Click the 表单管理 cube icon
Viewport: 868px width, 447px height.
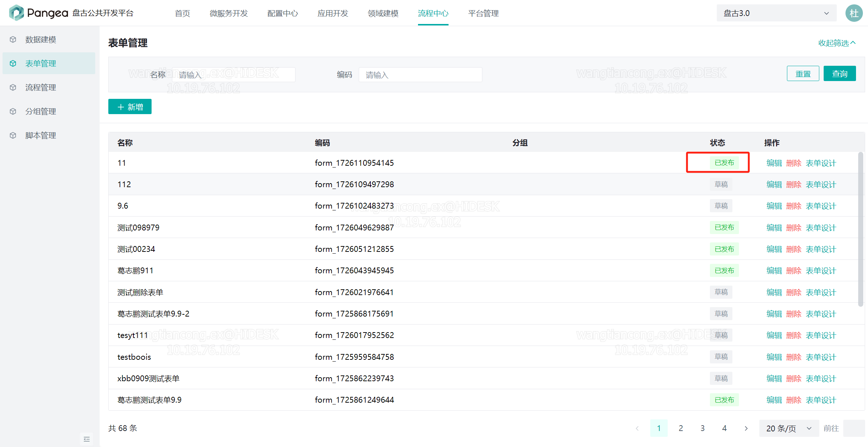tap(13, 63)
